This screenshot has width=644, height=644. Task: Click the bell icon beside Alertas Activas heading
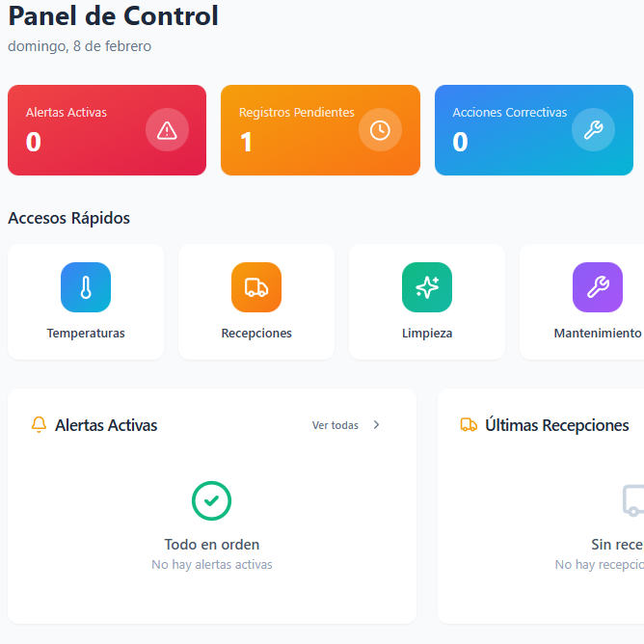[40, 424]
